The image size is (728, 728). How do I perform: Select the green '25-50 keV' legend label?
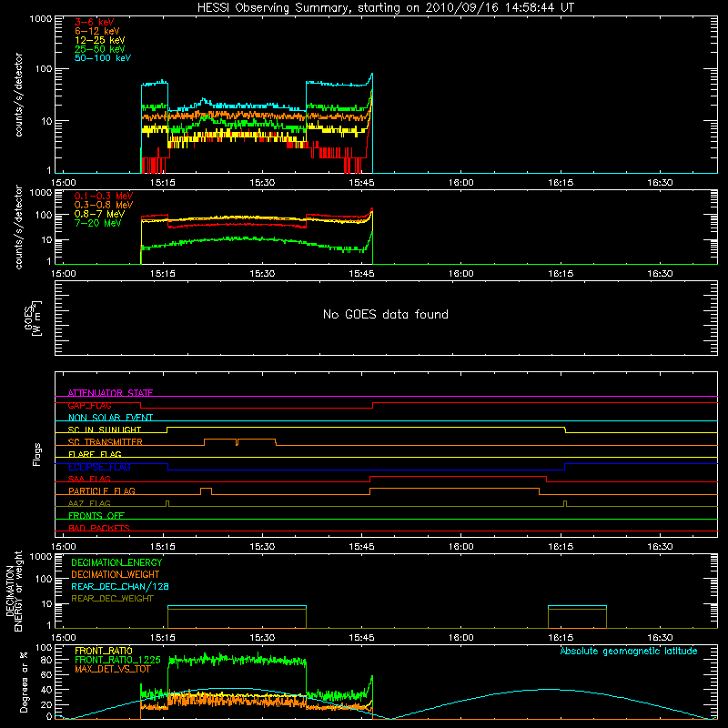coord(100,49)
